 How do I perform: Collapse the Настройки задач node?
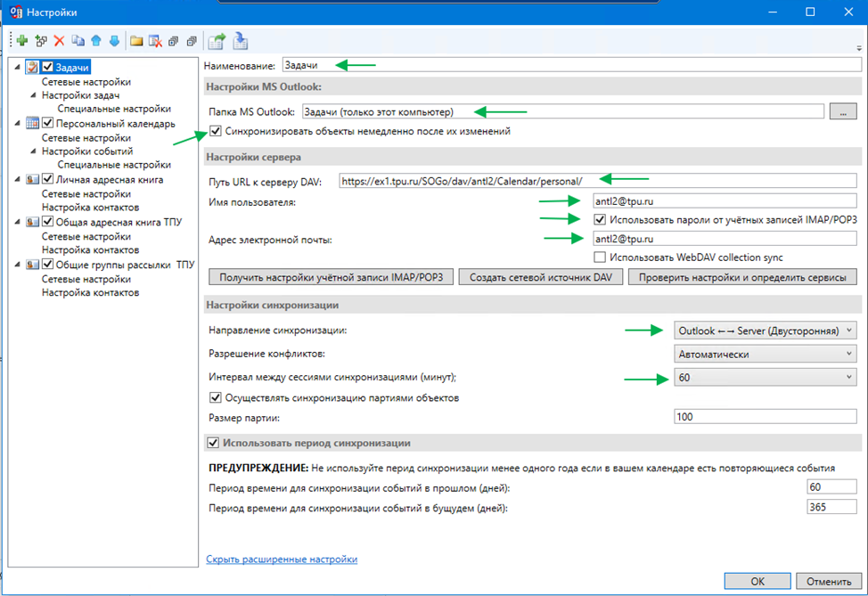[33, 95]
